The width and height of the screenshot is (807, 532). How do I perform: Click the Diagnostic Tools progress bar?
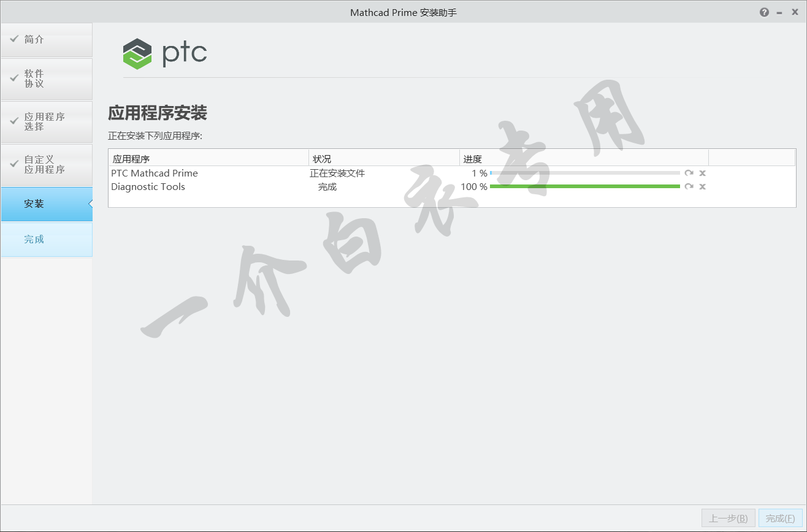coord(585,186)
